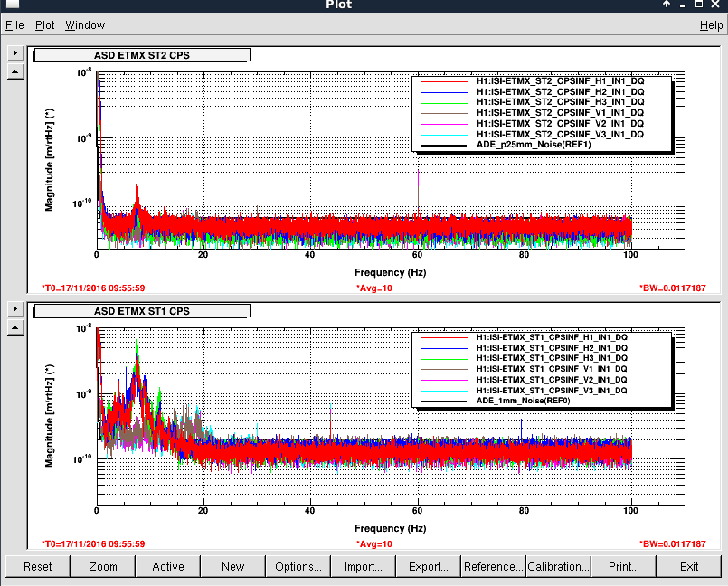Click the Active button

pos(168,567)
